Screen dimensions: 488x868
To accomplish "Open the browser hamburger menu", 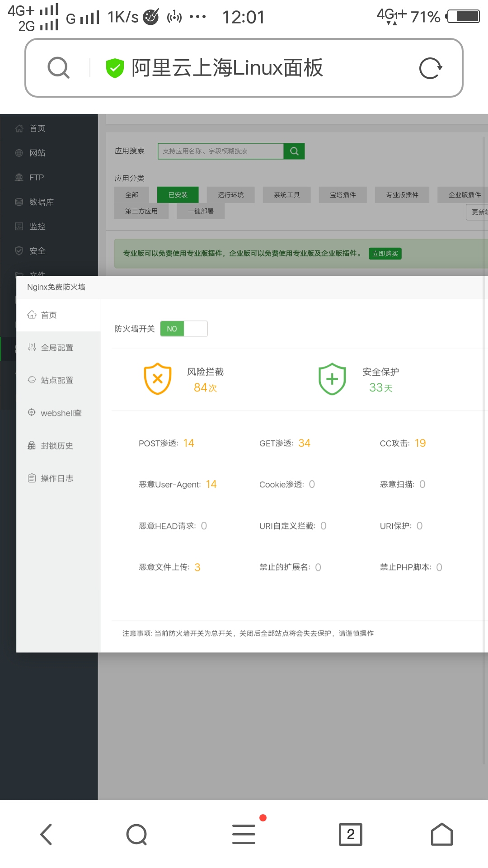I will click(244, 835).
